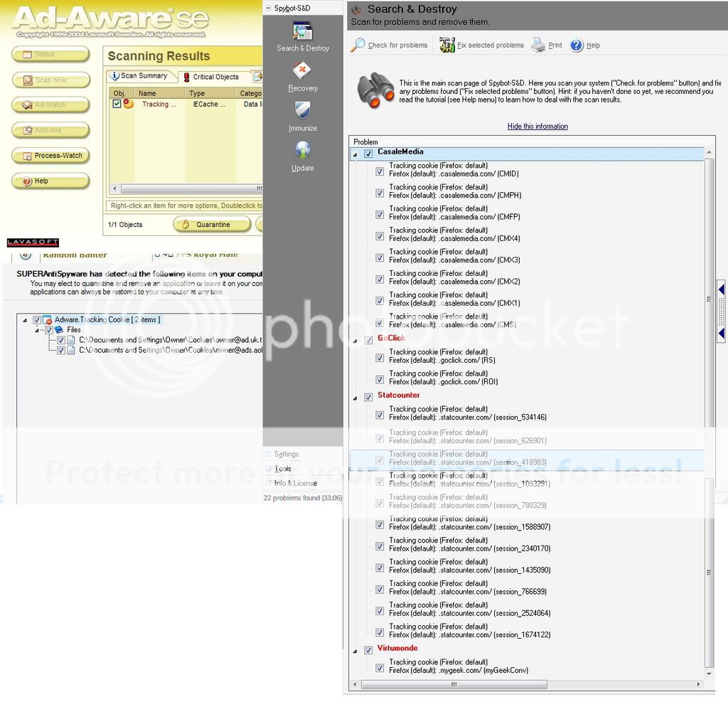This screenshot has width=728, height=702.
Task: Collapse the Files tree node
Action: 37,330
